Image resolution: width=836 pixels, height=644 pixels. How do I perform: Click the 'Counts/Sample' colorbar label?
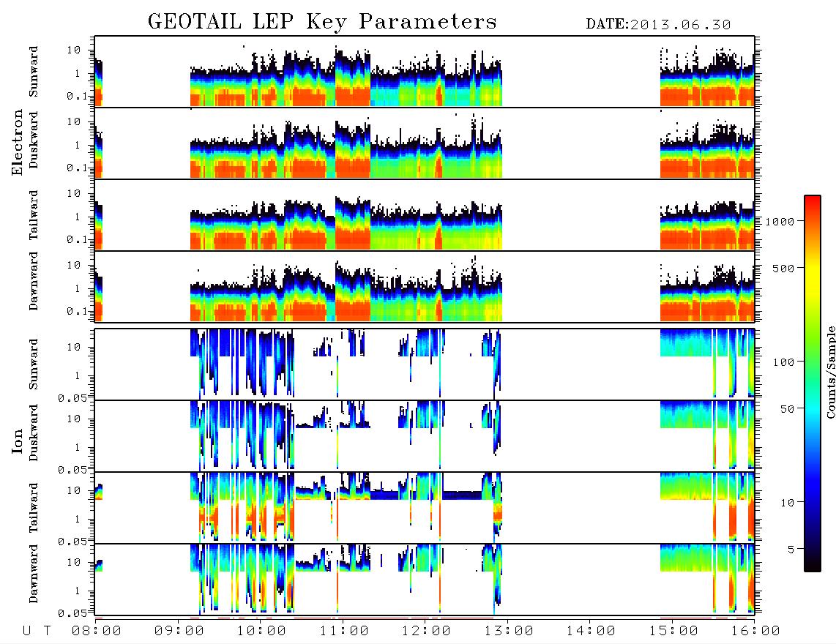pyautogui.click(x=830, y=372)
